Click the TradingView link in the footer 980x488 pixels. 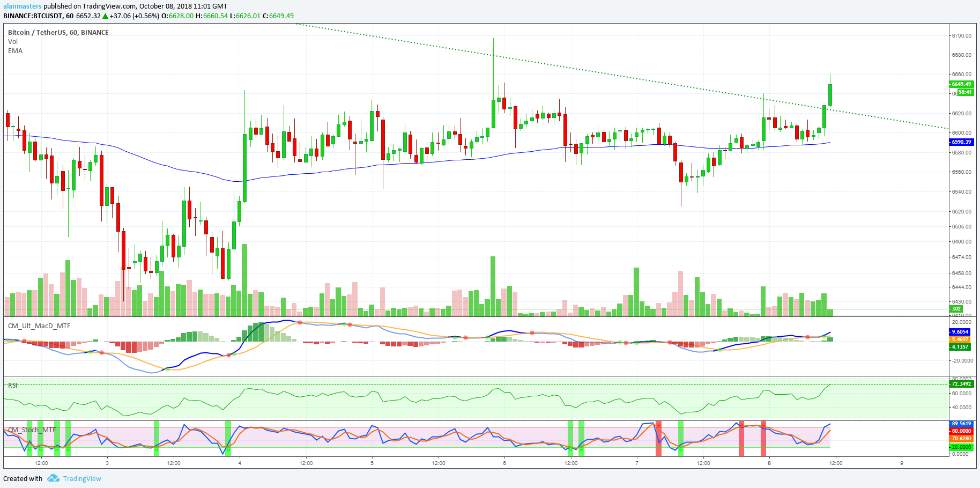pos(82,479)
